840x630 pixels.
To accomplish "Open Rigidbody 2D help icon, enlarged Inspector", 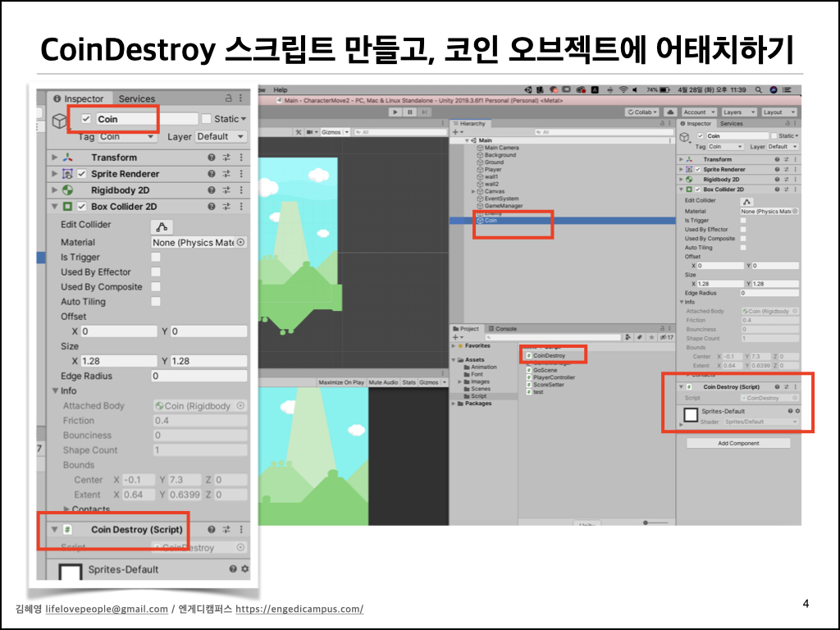I will [x=212, y=190].
